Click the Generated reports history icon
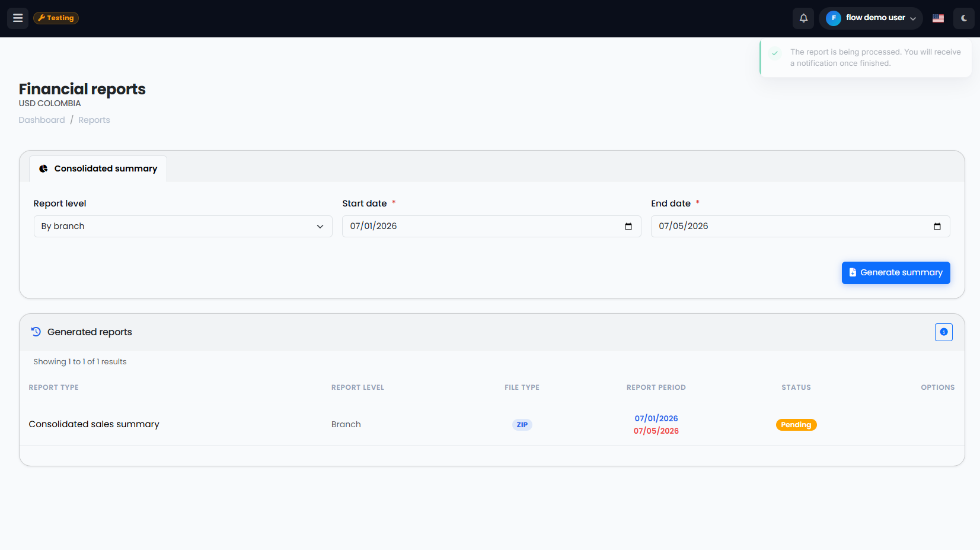The image size is (980, 550). 36,332
